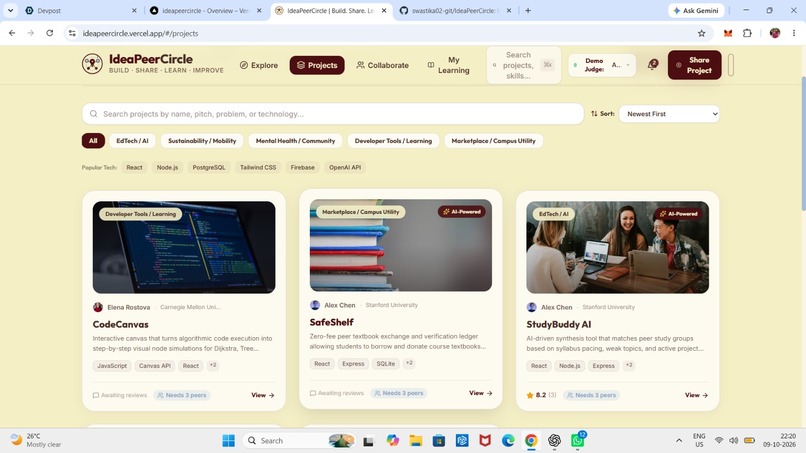Screen dimensions: 806x453
Task: Click AI-Powered badge on SafeShelf
Action: coord(462,211)
